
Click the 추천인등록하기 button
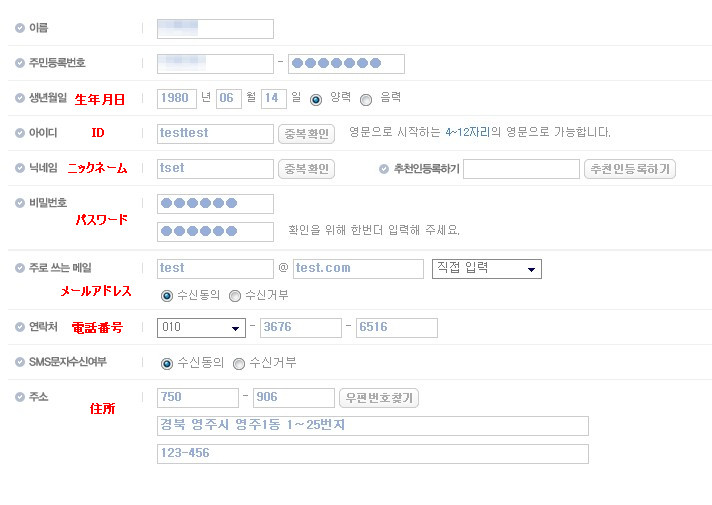click(x=630, y=169)
